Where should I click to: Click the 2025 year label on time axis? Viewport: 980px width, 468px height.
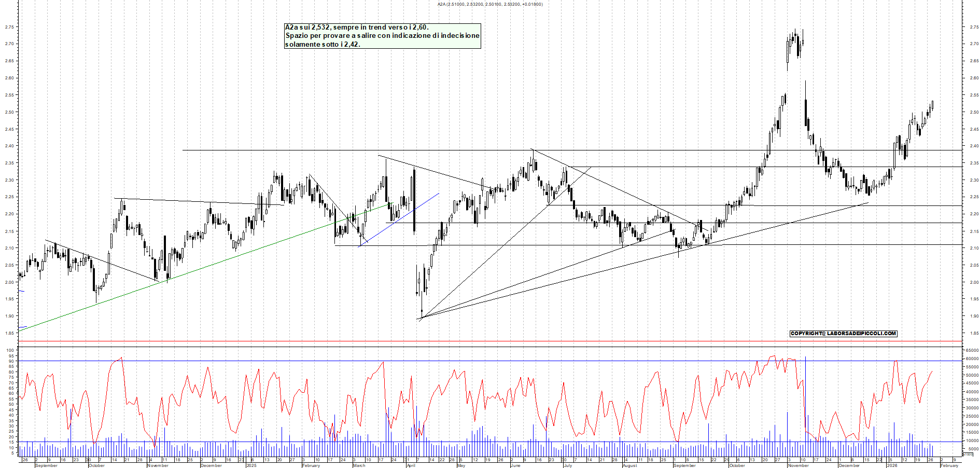coord(251,465)
